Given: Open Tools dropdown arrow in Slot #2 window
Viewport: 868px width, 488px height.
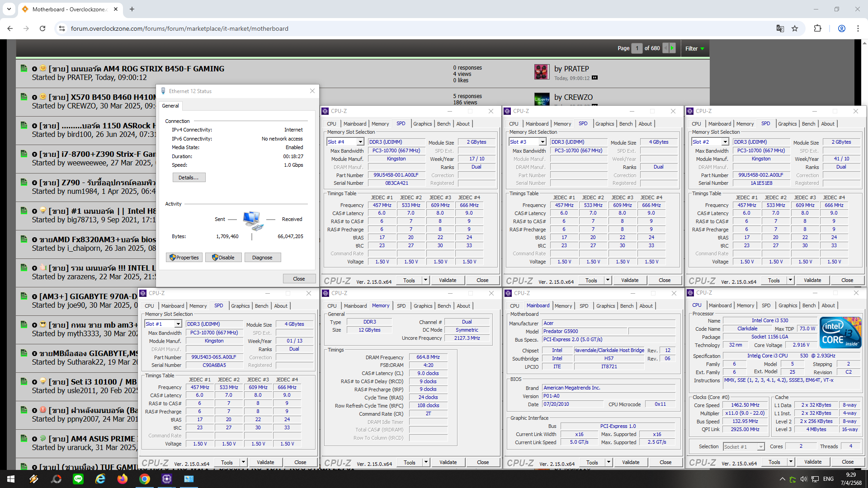Looking at the screenshot, I should (x=790, y=280).
